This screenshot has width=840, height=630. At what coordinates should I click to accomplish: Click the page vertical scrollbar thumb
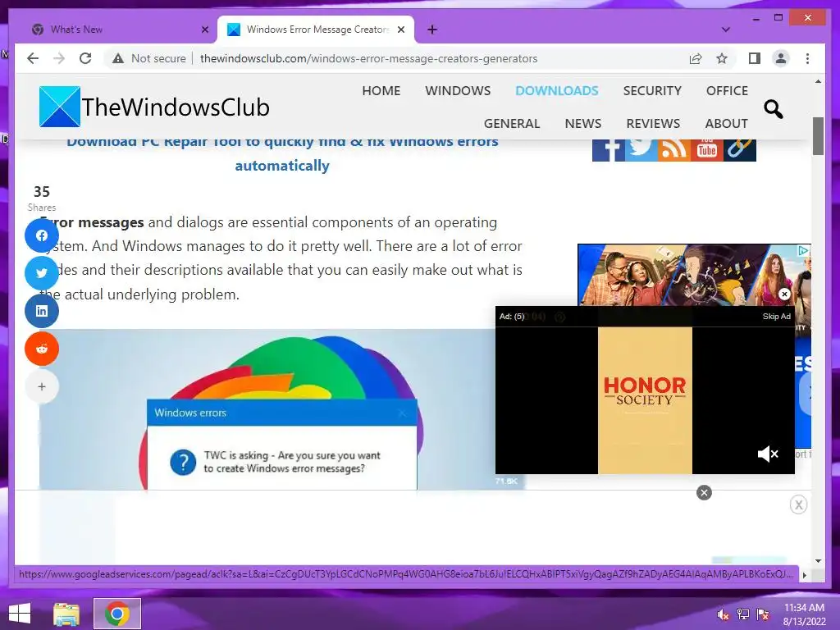click(818, 136)
